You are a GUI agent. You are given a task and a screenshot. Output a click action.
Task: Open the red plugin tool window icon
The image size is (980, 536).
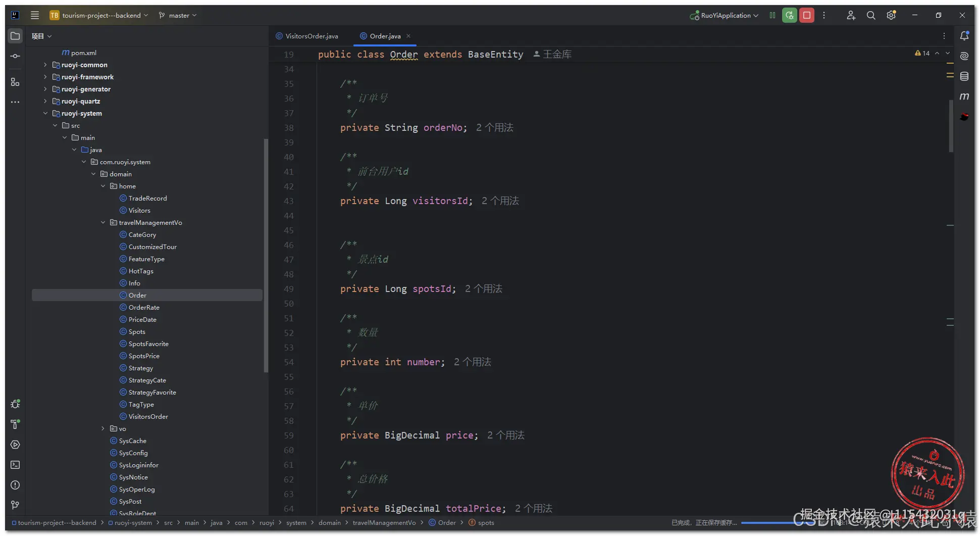(964, 117)
